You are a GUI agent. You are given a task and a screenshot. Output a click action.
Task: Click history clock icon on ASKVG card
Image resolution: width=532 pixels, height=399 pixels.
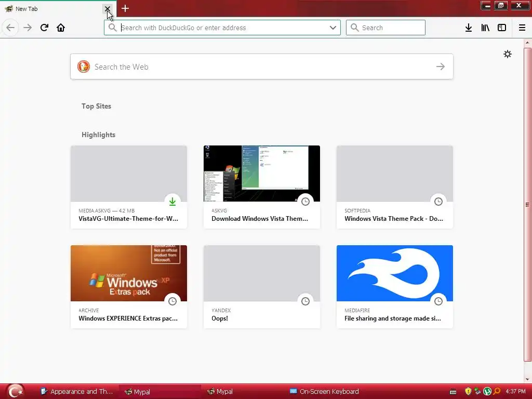(x=305, y=202)
